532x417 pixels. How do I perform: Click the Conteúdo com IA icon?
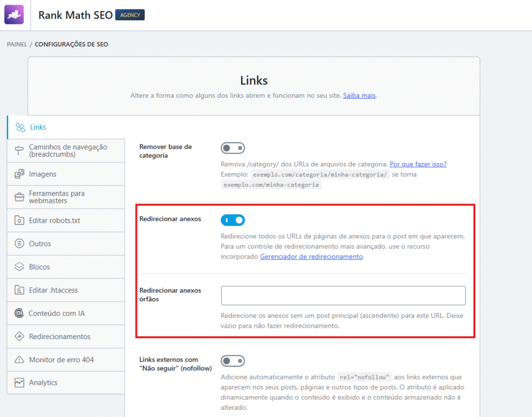click(x=20, y=313)
